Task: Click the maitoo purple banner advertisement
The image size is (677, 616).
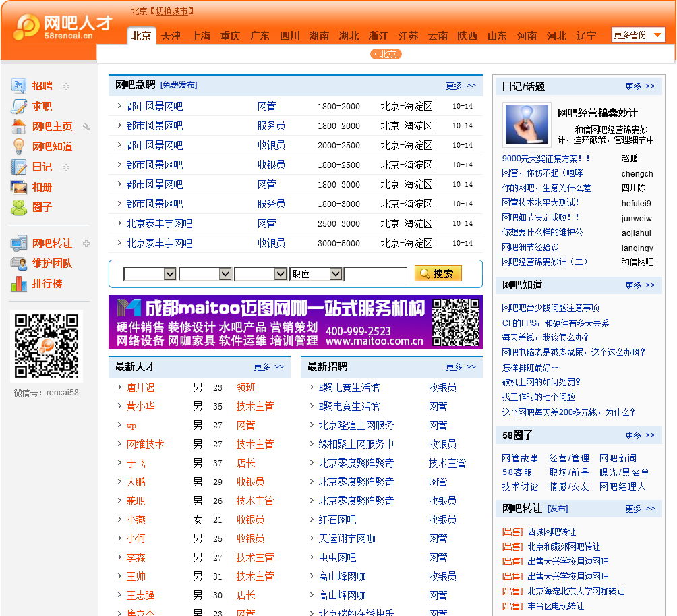Action: click(295, 322)
